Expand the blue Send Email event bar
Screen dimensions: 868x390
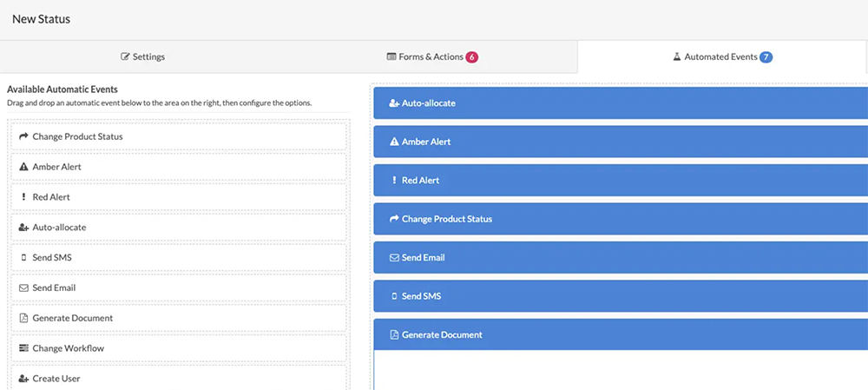pos(621,258)
